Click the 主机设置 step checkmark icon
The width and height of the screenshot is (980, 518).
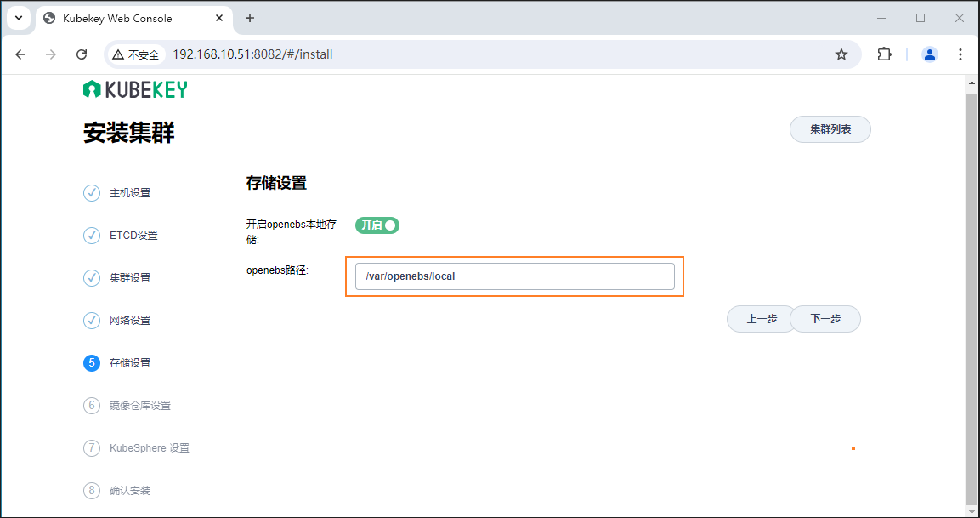(92, 193)
